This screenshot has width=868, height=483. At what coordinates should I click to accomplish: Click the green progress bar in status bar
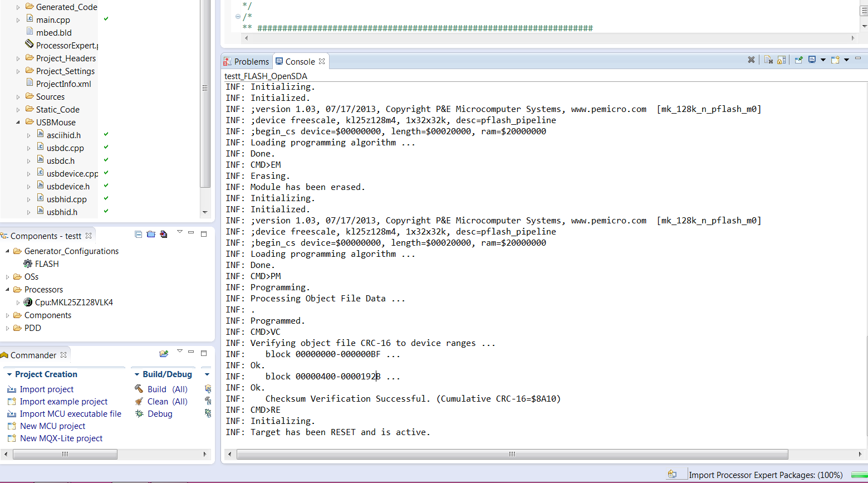[859, 475]
